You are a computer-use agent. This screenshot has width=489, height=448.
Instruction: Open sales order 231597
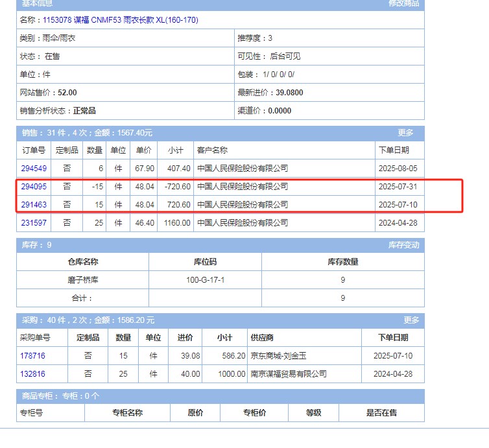(34, 222)
